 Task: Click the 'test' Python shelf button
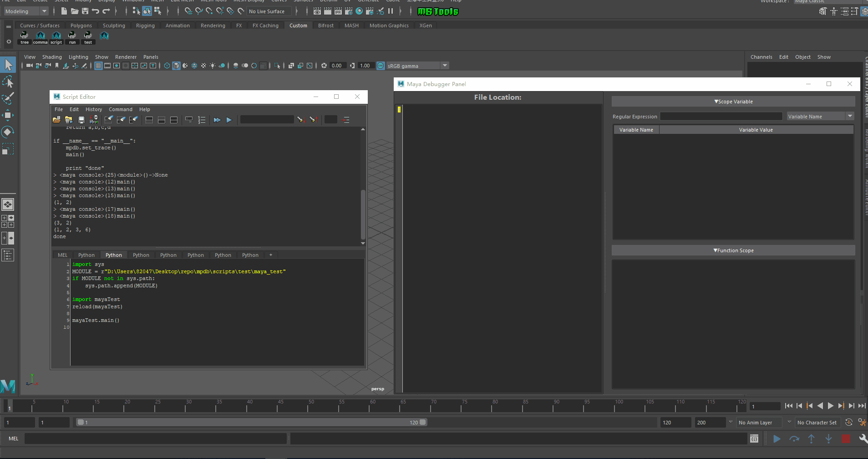(88, 38)
